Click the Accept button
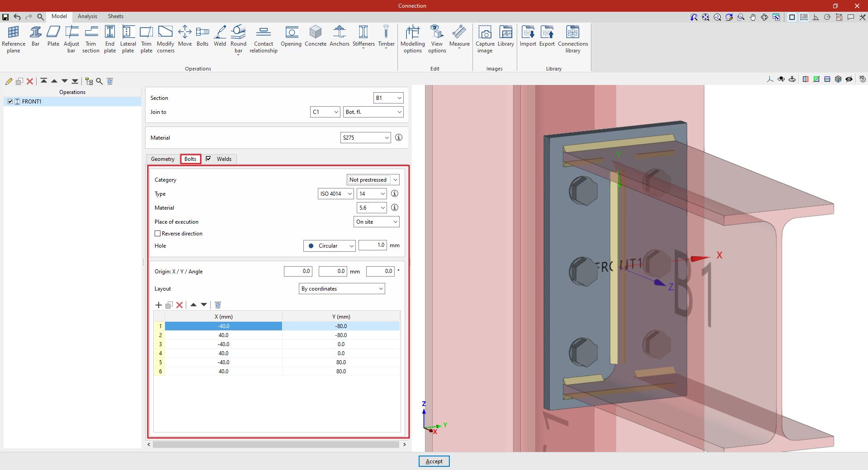 point(434,461)
